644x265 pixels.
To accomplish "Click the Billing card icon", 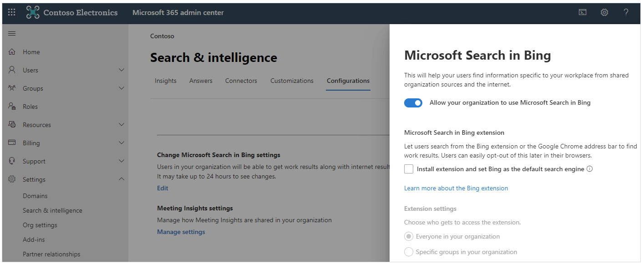I will [12, 143].
